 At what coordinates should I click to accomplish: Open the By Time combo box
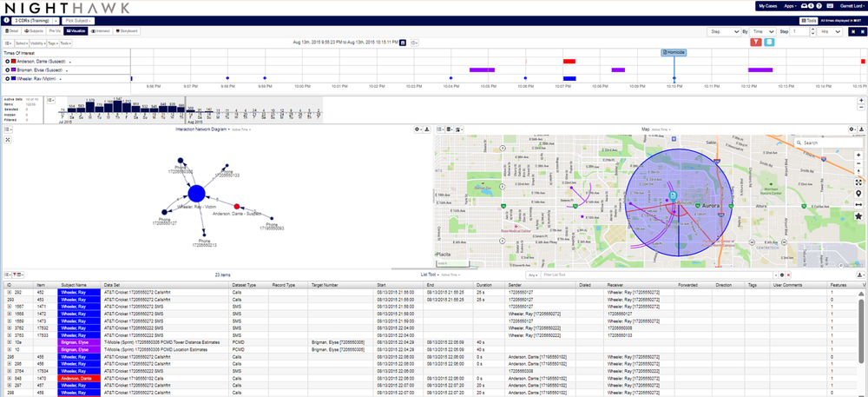[x=764, y=32]
